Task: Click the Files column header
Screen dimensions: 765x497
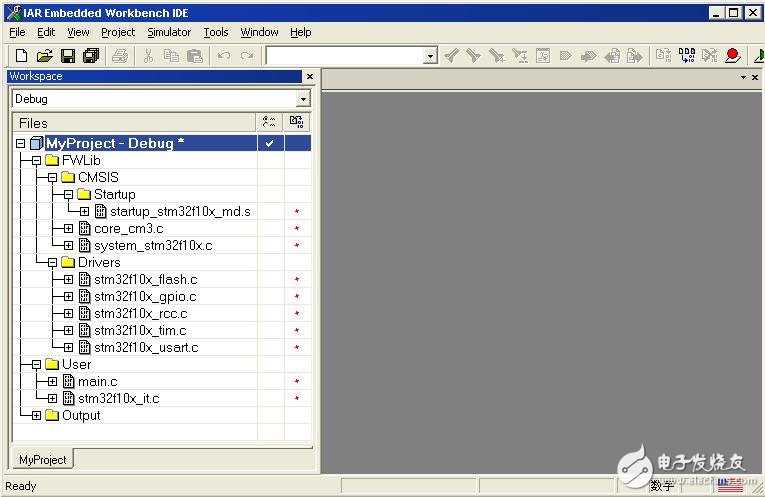Action: point(134,122)
